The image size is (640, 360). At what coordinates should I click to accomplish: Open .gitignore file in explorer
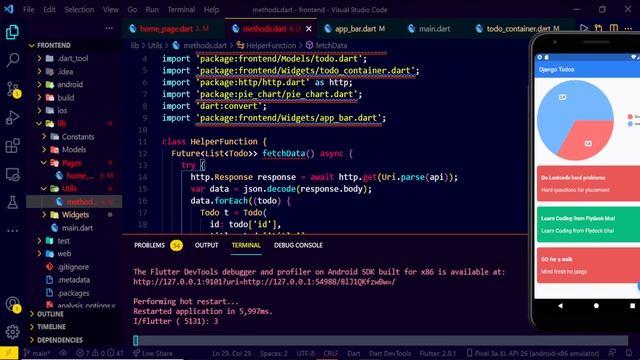coord(73,267)
